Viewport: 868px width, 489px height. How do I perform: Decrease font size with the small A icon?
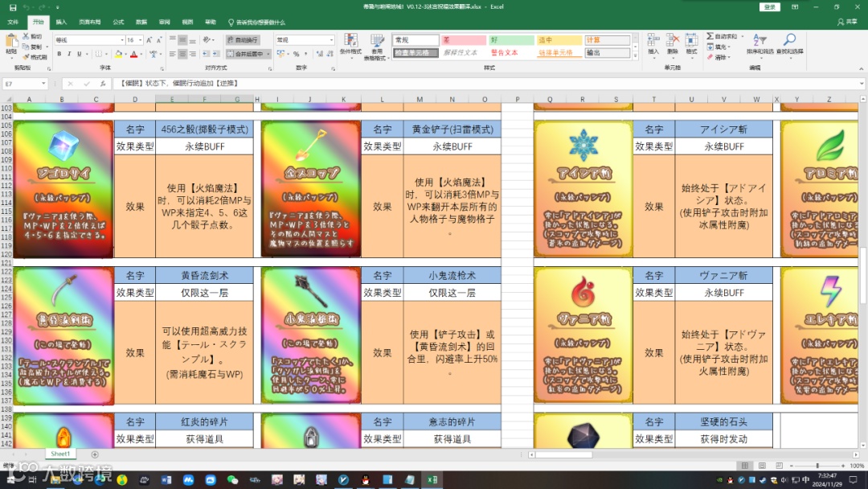[x=159, y=40]
